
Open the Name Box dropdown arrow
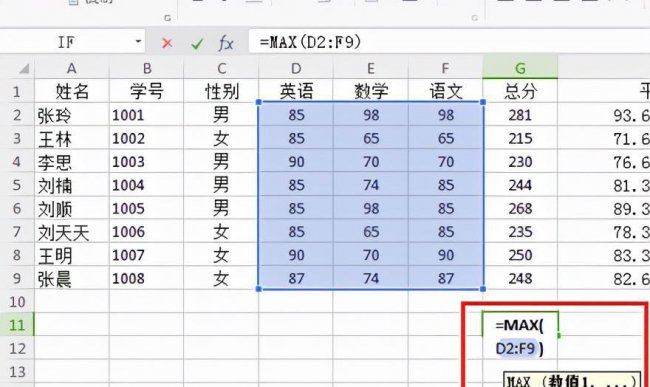138,41
